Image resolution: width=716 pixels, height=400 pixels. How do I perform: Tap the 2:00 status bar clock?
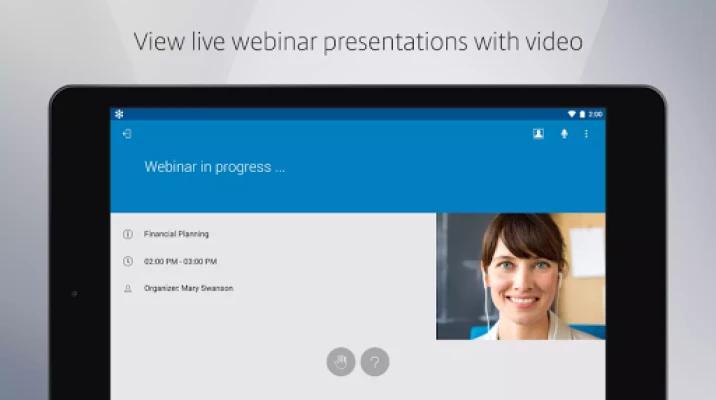click(x=595, y=114)
